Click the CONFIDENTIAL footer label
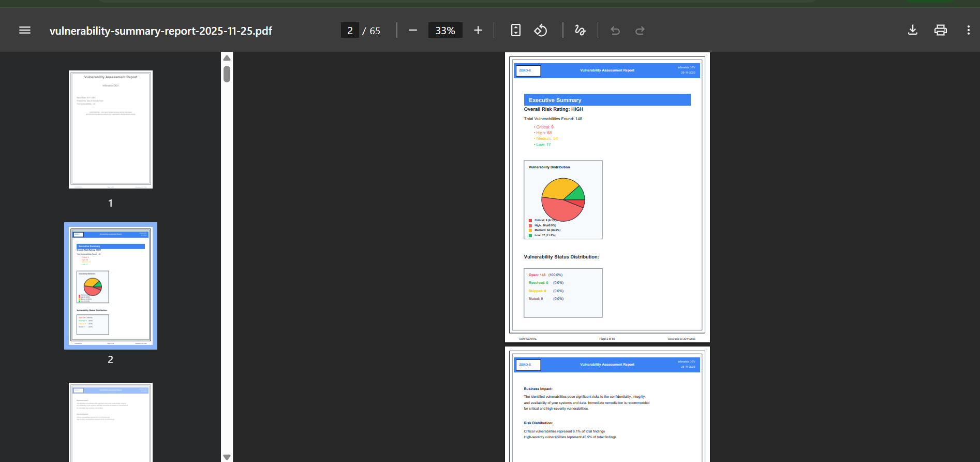 pyautogui.click(x=528, y=339)
